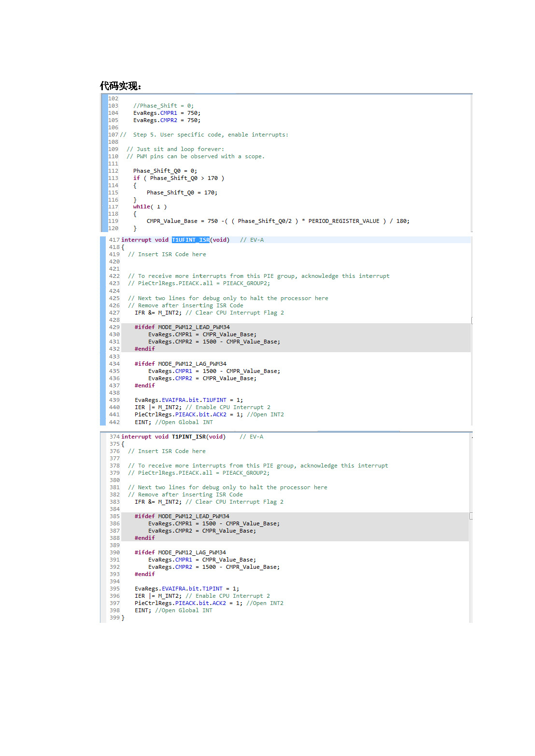The image size is (535, 756).
Task: Click line 440 IER |= M_INT2
Action: click(x=202, y=407)
